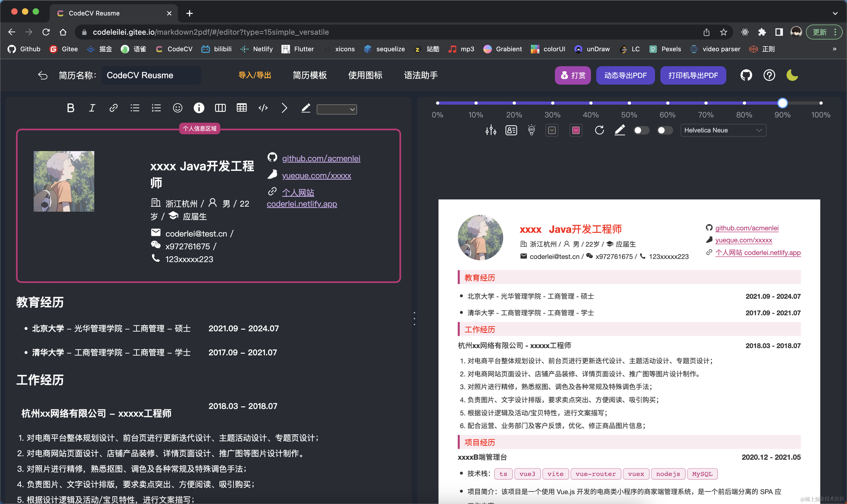This screenshot has width=847, height=504.
Task: Open the DIY lightbulb customization tool
Action: pos(531,130)
